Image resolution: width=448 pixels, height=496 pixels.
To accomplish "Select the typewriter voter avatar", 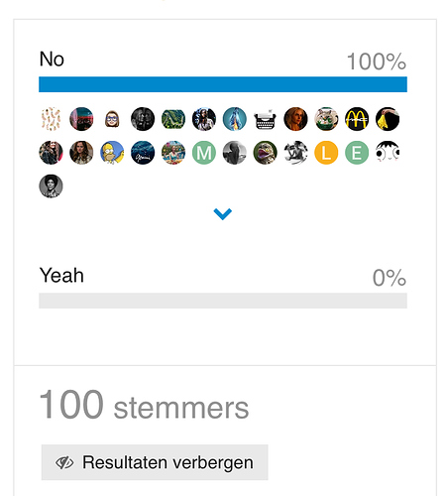I will click(265, 119).
